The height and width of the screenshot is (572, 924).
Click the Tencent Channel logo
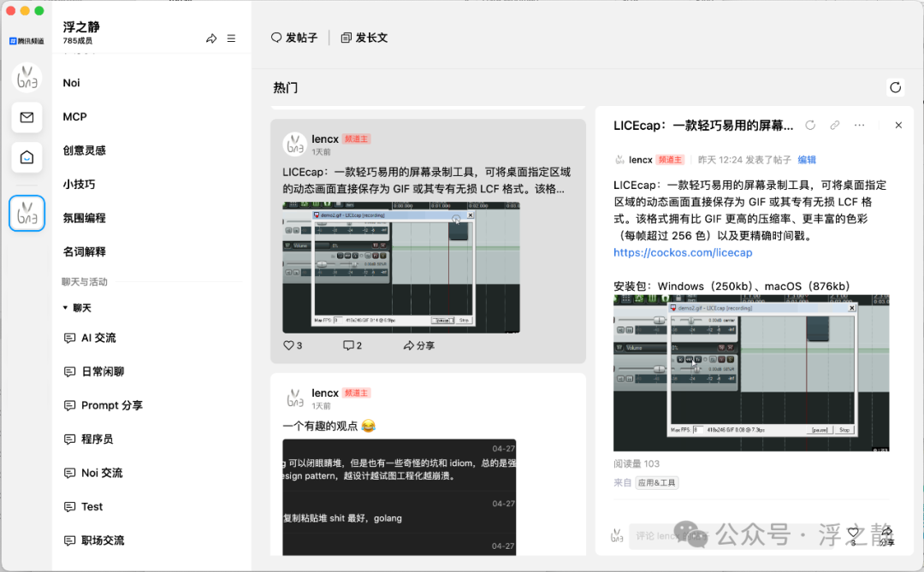(27, 41)
